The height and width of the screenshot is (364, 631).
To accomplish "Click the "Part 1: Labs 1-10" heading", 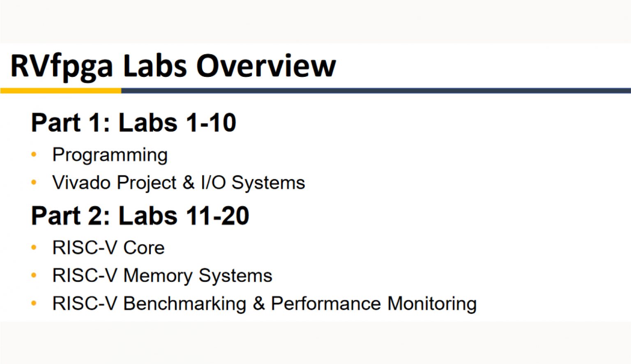I will click(x=134, y=122).
